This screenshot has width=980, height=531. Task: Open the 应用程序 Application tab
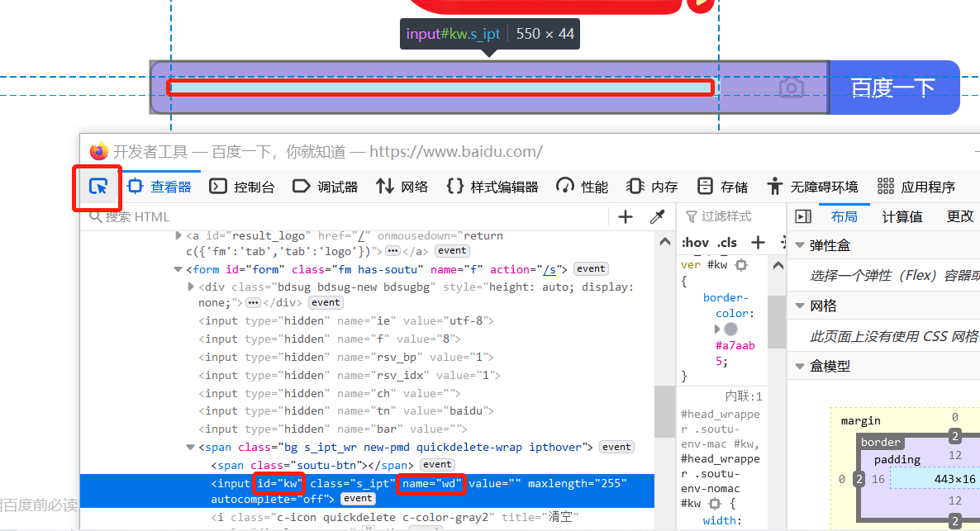point(916,186)
